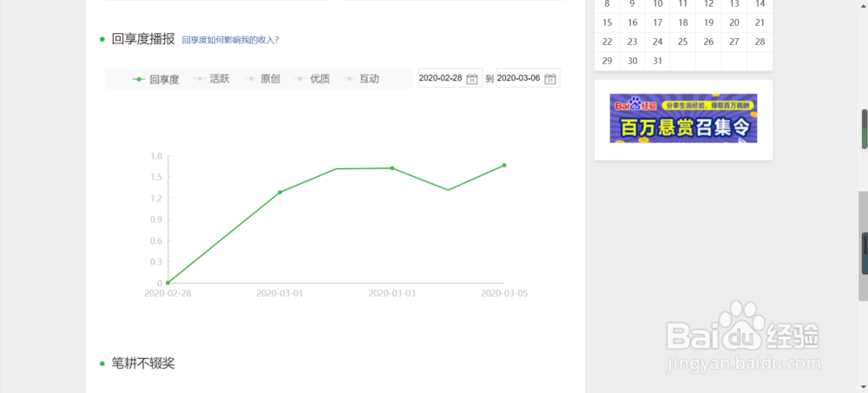Image resolution: width=868 pixels, height=393 pixels.
Task: Click the 回享度播报 section heading
Action: click(143, 39)
